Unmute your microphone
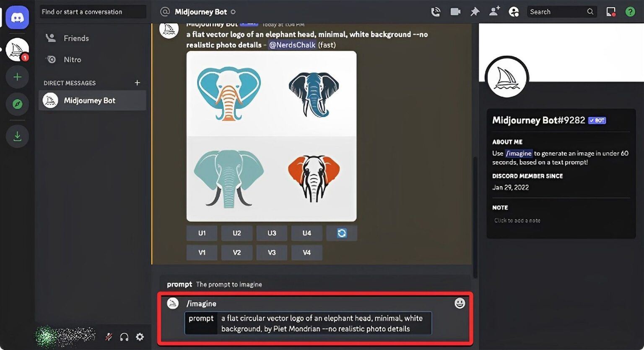This screenshot has width=644, height=350. (x=108, y=337)
